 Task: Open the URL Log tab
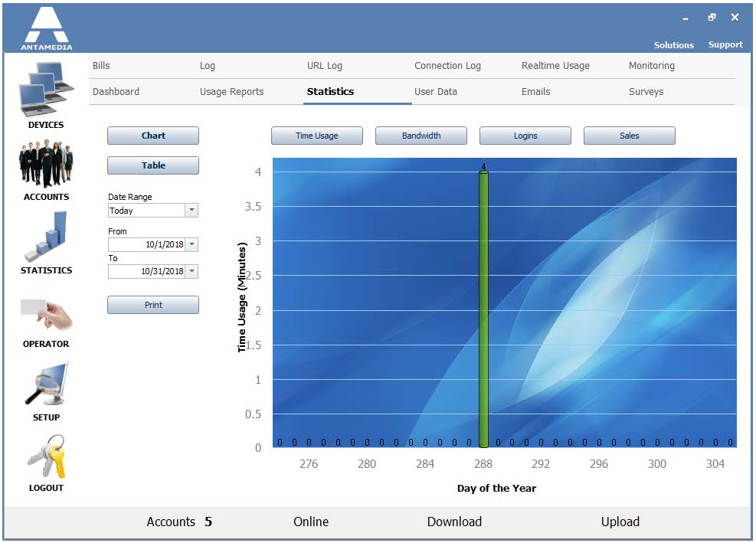click(325, 66)
